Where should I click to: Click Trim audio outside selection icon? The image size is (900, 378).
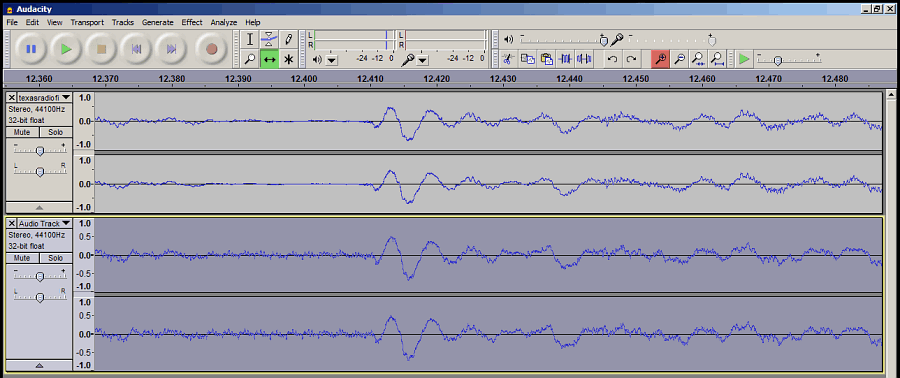[565, 59]
